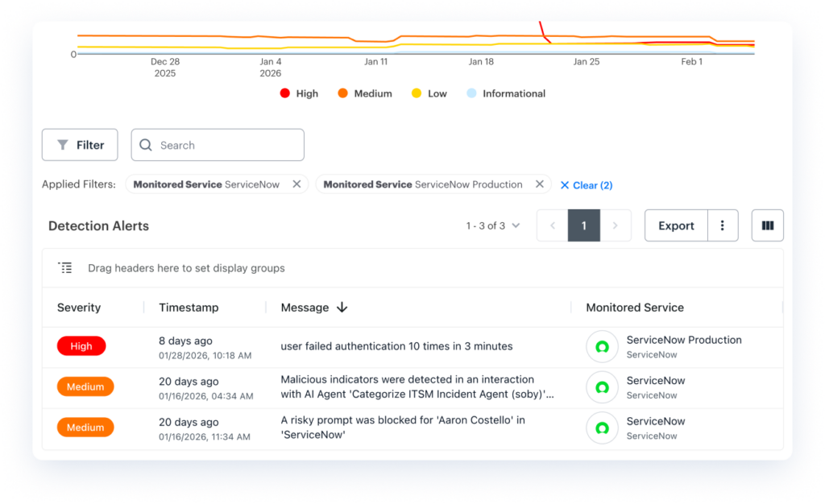Export the detection alerts

[x=676, y=226]
